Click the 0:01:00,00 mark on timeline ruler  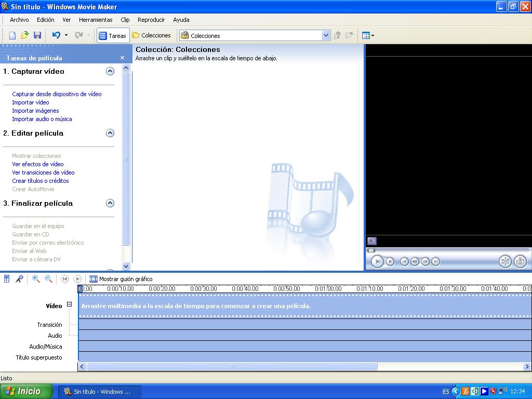tap(328, 289)
